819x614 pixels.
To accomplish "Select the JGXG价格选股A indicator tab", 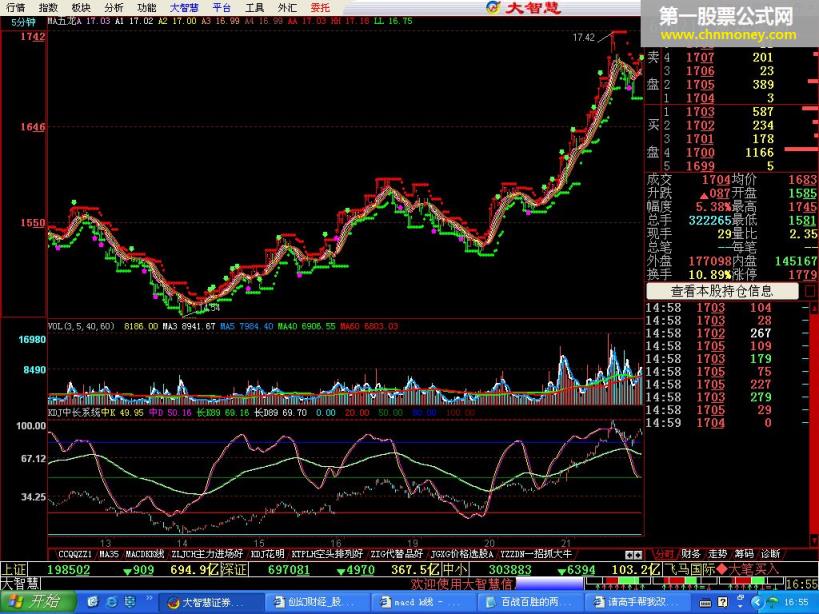I will 462,554.
